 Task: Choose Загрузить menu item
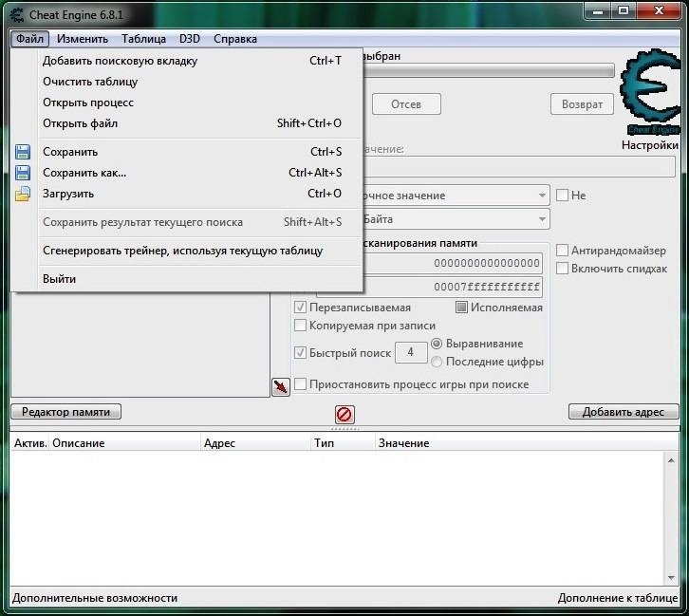[x=187, y=194]
